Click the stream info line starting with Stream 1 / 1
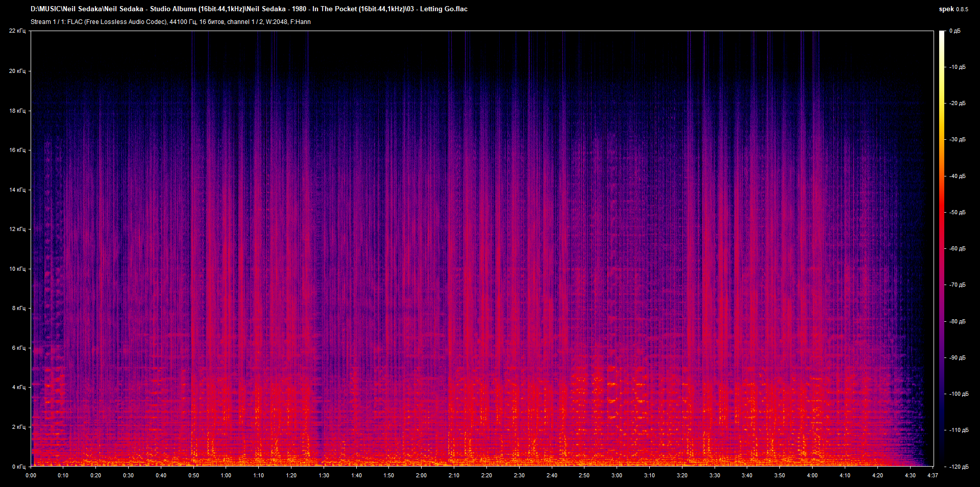This screenshot has width=980, height=487. (x=170, y=22)
